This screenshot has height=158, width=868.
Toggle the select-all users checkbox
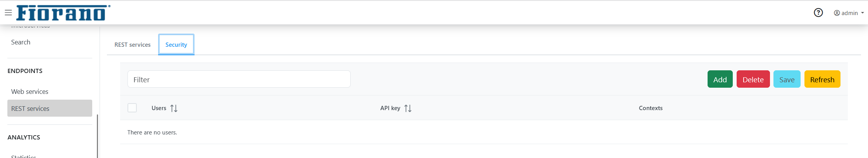(132, 108)
